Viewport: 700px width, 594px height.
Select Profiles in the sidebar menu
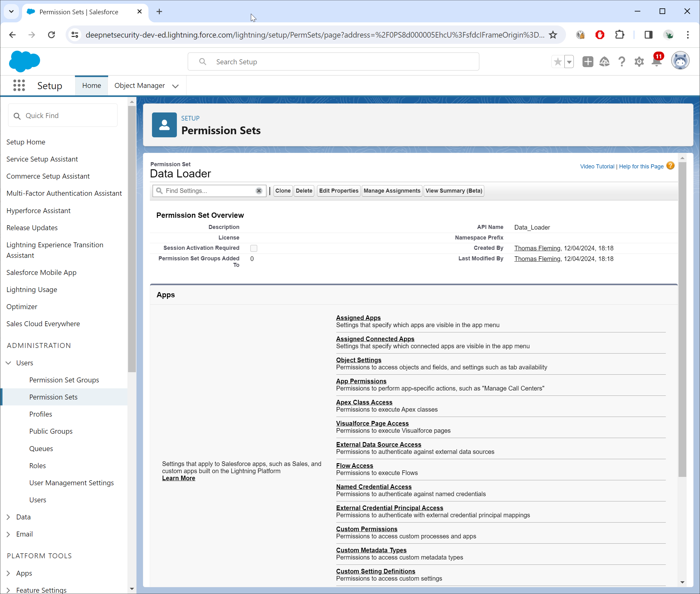click(x=41, y=414)
